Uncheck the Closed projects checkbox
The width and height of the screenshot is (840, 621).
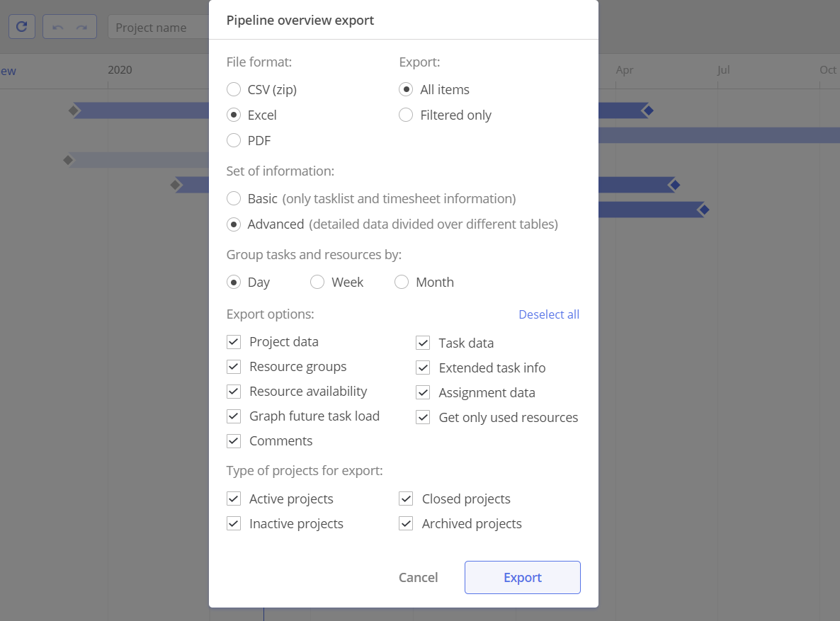pyautogui.click(x=406, y=498)
